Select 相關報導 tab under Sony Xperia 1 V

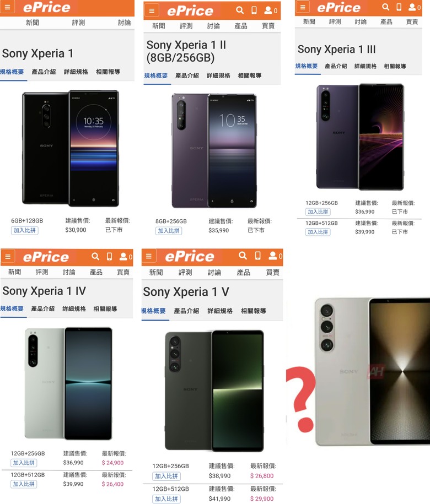[254, 311]
